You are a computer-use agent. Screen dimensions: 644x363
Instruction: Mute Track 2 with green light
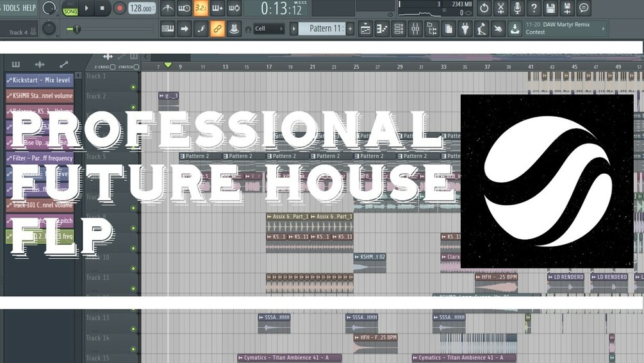pyautogui.click(x=133, y=107)
